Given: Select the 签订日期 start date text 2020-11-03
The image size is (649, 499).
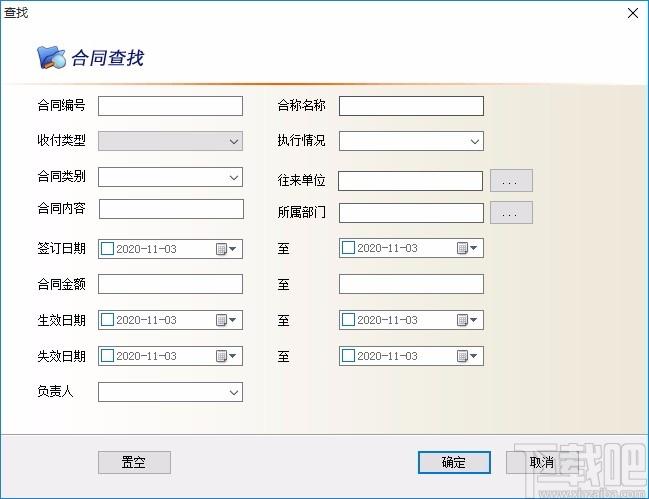Looking at the screenshot, I should pos(147,249).
